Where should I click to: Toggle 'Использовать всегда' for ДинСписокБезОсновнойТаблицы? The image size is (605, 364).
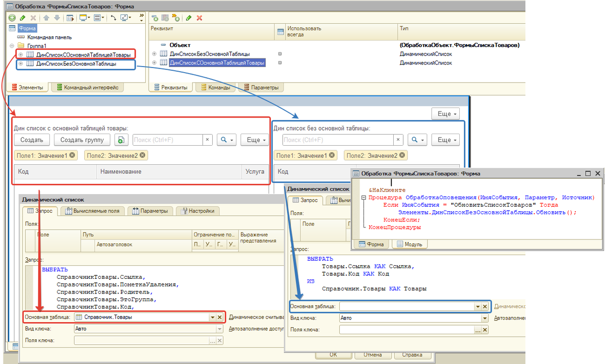point(280,53)
